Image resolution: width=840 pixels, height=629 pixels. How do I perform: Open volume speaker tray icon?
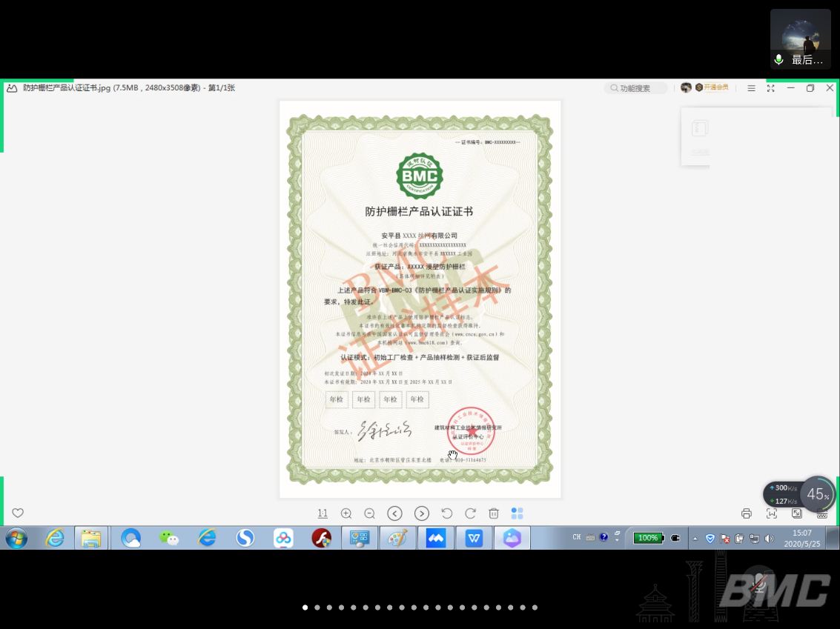point(770,539)
